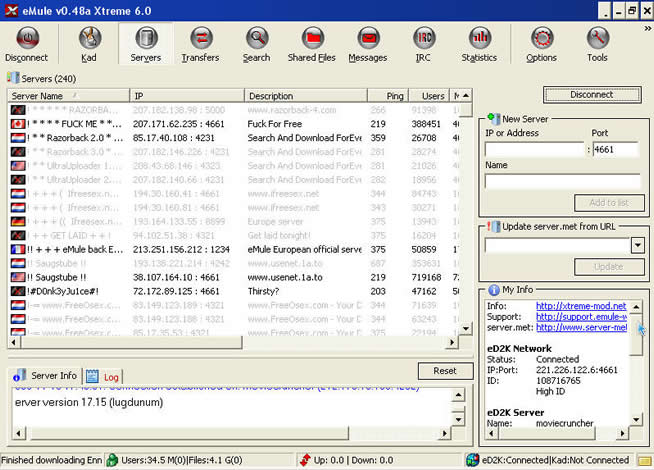
Task: Sort by the Server Name column header
Action: [x=69, y=96]
